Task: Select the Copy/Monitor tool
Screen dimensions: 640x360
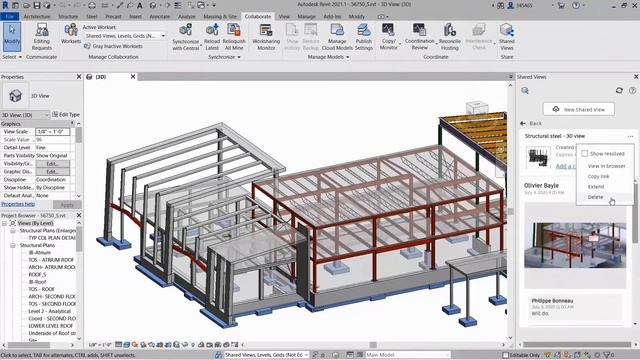Action: click(x=388, y=37)
